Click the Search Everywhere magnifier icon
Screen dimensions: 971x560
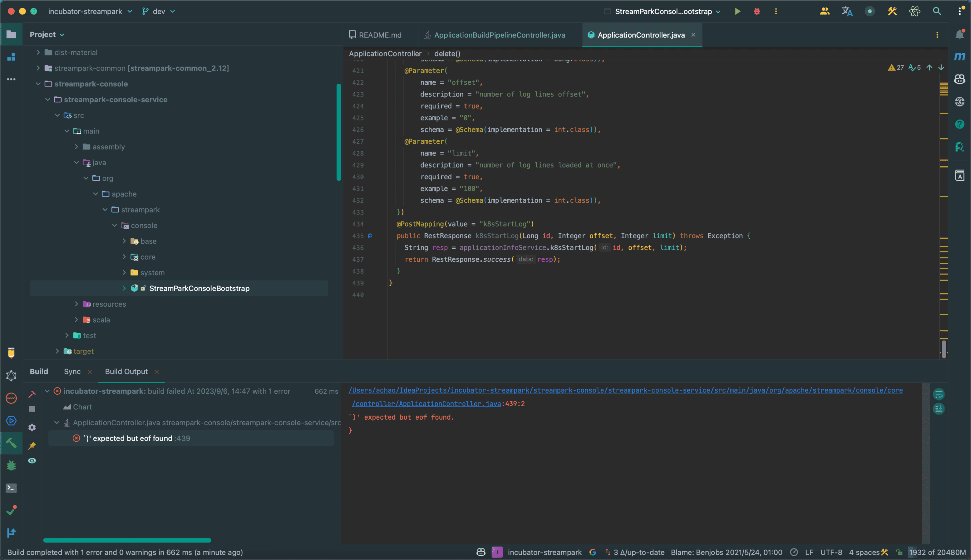click(x=937, y=12)
